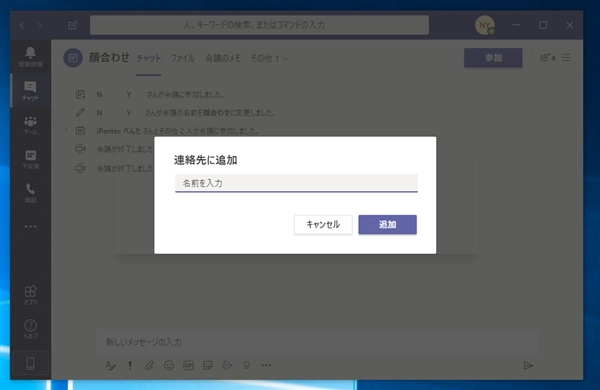
Task: Go forward with the right arrow
Action: click(x=39, y=25)
